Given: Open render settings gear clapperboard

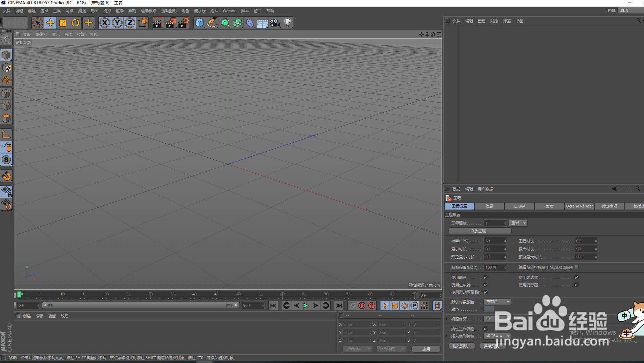Looking at the screenshot, I should [x=184, y=23].
